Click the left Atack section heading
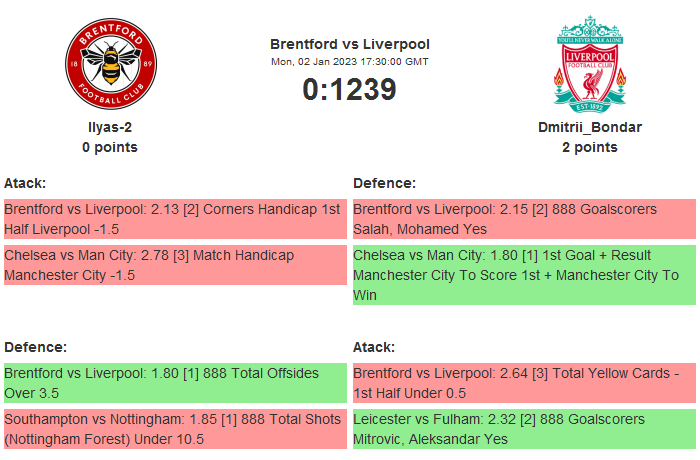700x460 pixels. [25, 183]
